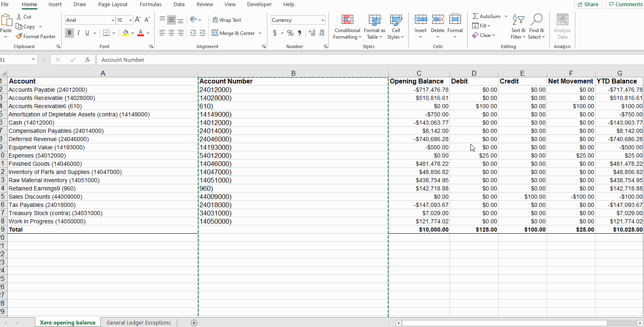This screenshot has width=644, height=327.
Task: Open Number Format dialog launcher
Action: pyautogui.click(x=326, y=46)
